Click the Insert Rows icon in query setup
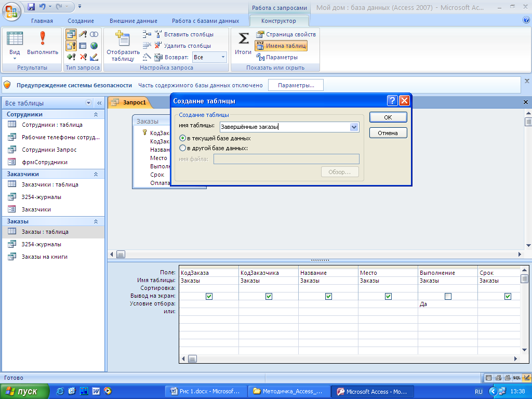Viewport: 532px width, 399px height. pyautogui.click(x=147, y=34)
